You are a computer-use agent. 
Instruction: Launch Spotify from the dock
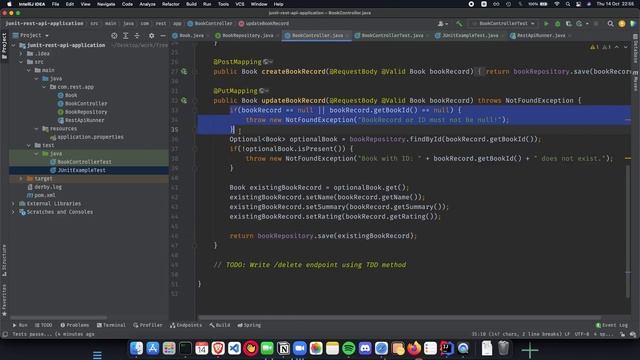(x=349, y=348)
